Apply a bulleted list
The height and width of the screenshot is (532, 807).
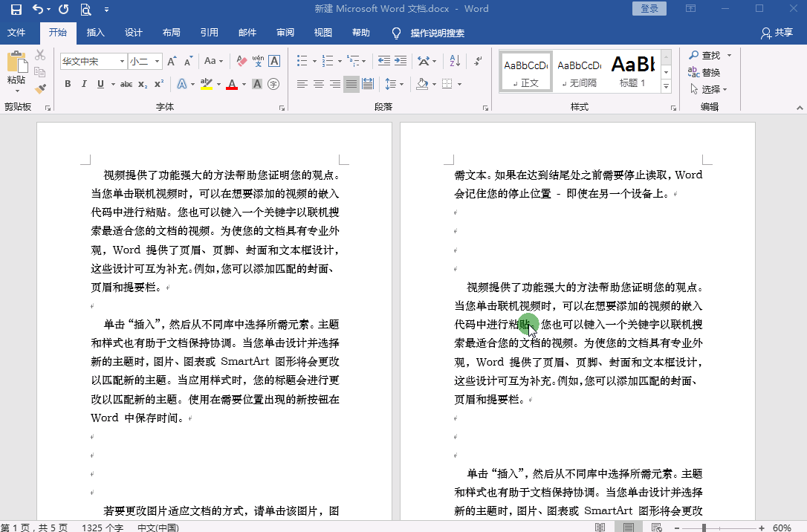(x=302, y=61)
